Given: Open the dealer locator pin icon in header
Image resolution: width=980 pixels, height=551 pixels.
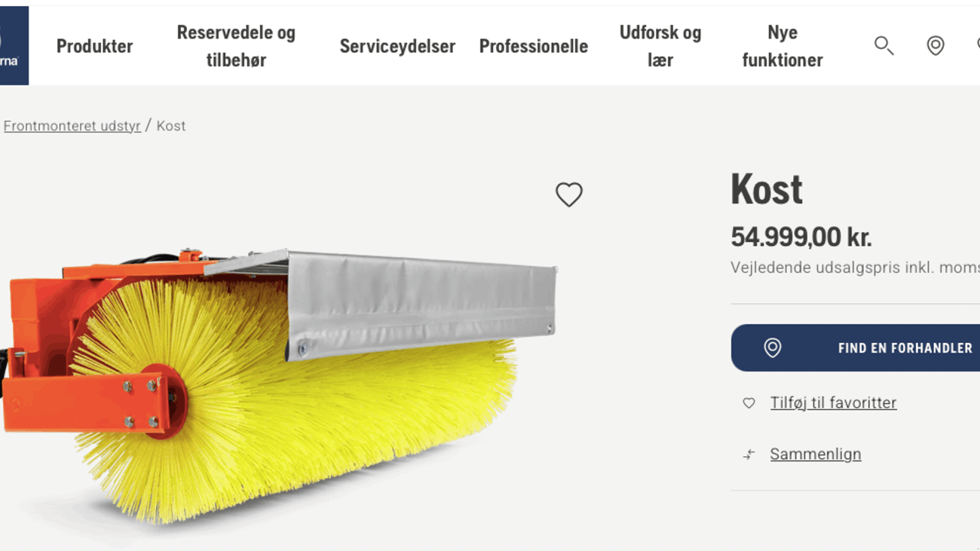Looking at the screenshot, I should (x=935, y=45).
